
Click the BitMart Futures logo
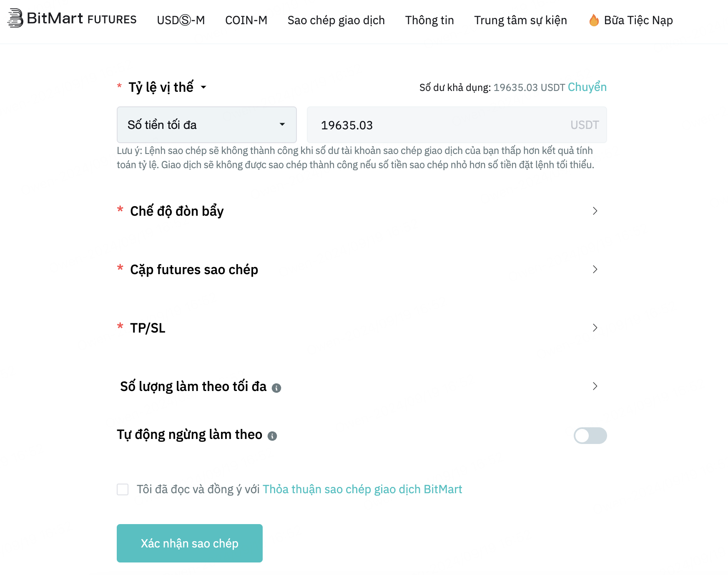click(x=72, y=18)
